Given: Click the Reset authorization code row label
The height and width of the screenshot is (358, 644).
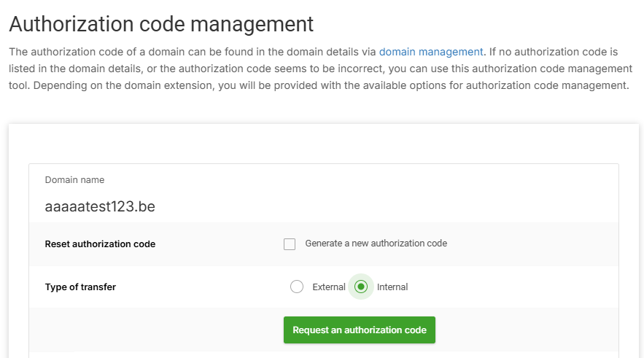Looking at the screenshot, I should (x=100, y=244).
